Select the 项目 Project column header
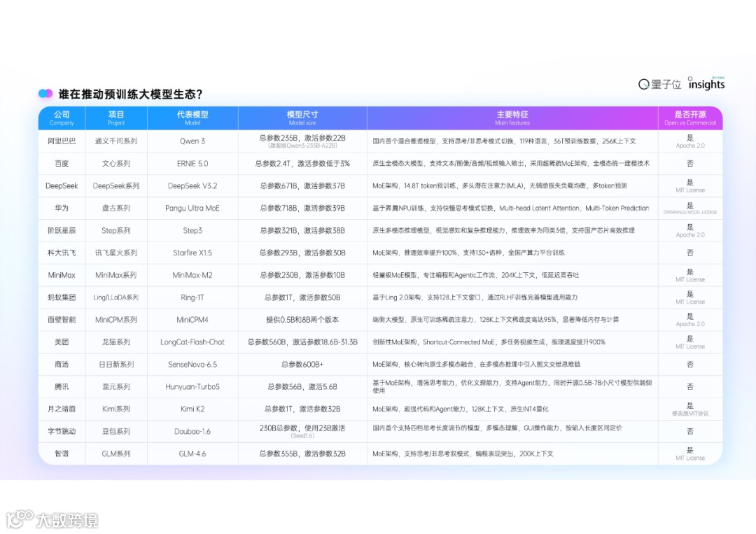 (x=116, y=118)
